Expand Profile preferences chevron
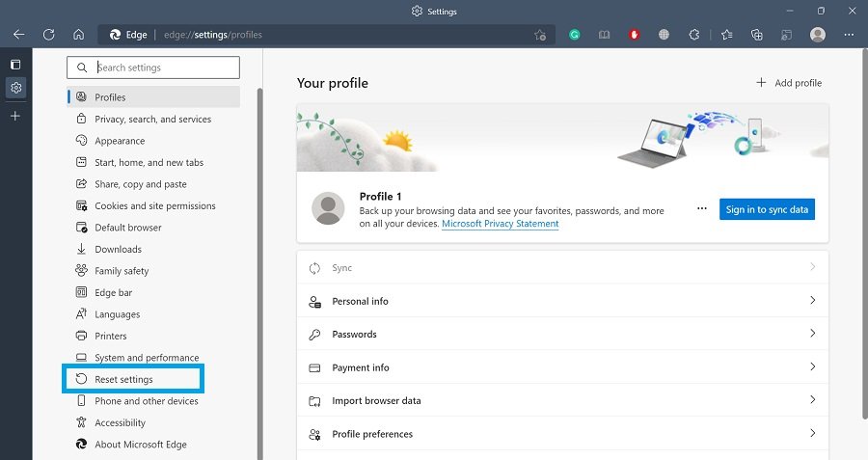Screen dimensions: 868x460 (813, 433)
